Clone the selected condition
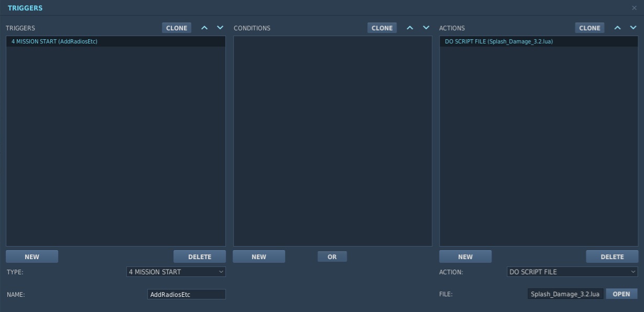The image size is (644, 312). [x=382, y=28]
